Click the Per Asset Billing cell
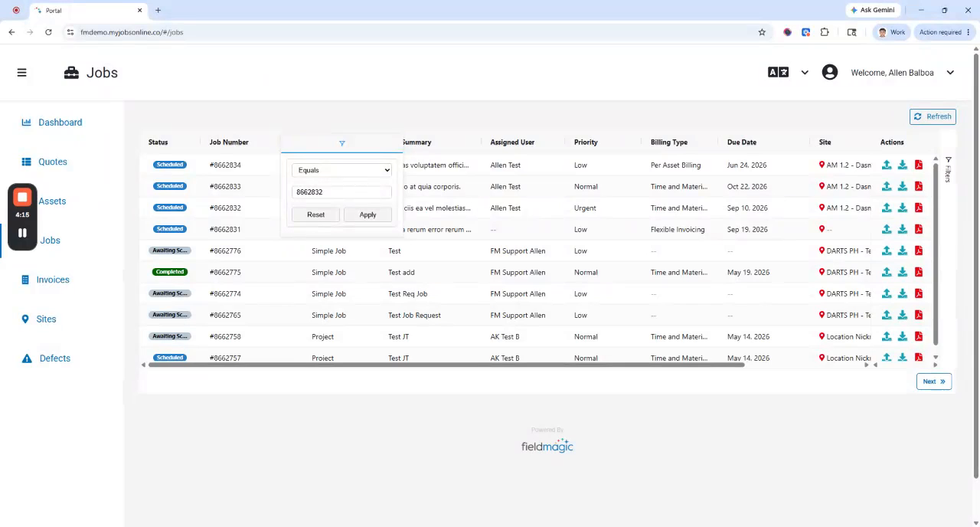980x527 pixels. coord(675,165)
